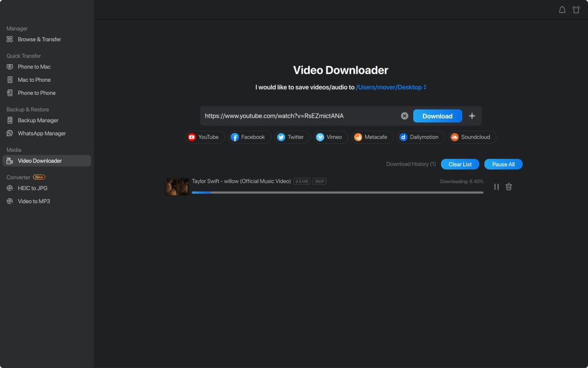Click the 9.5 MB size badge

point(302,181)
